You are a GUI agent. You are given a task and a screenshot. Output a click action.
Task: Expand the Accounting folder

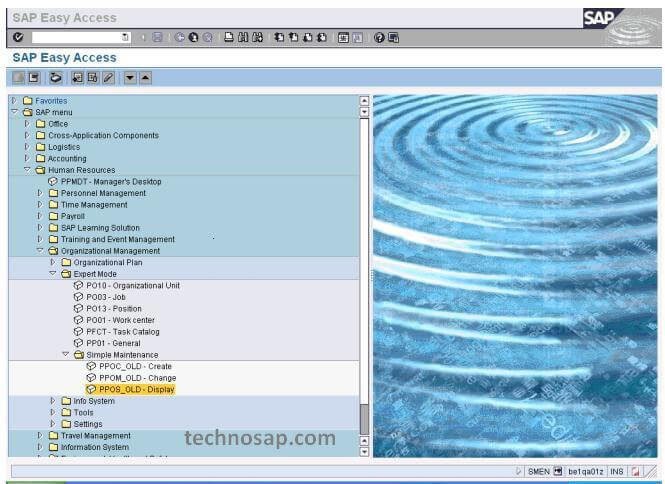[27, 158]
